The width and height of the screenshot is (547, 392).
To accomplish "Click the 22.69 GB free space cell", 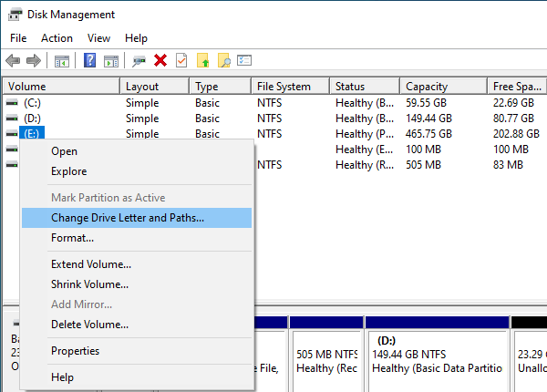I will coord(513,103).
